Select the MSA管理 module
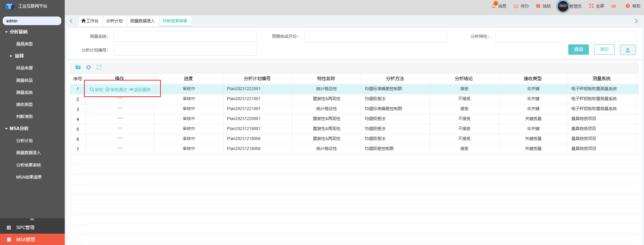Image resolution: width=644 pixels, height=245 pixels. [x=32, y=239]
